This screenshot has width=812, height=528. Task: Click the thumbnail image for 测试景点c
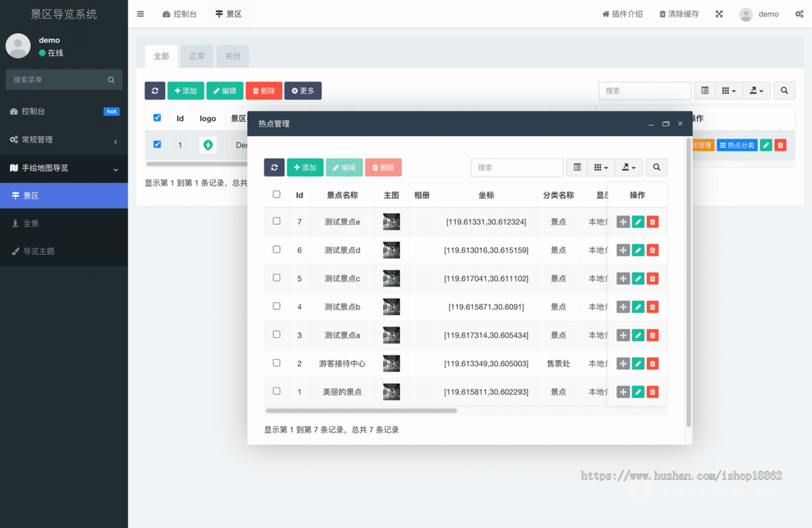tap(391, 278)
